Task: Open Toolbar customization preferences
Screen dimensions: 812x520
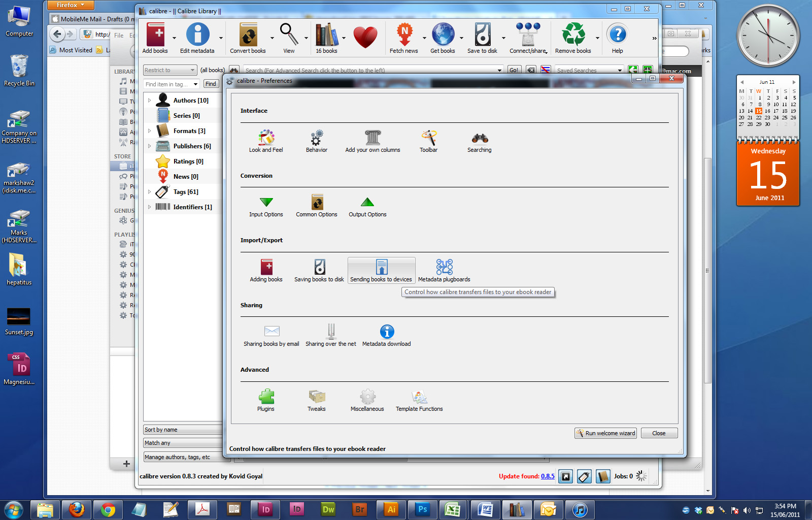Action: (x=428, y=141)
